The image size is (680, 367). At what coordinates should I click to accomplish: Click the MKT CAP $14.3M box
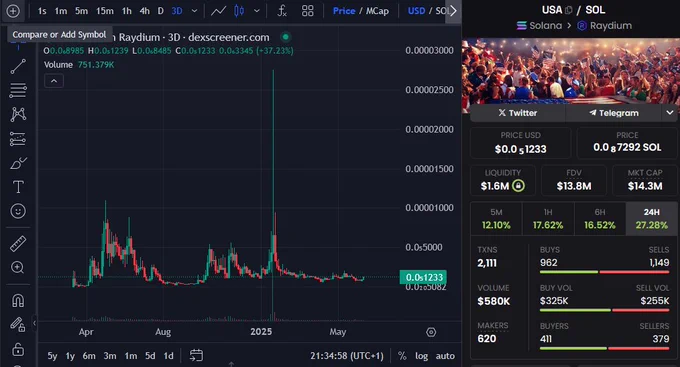(x=645, y=180)
